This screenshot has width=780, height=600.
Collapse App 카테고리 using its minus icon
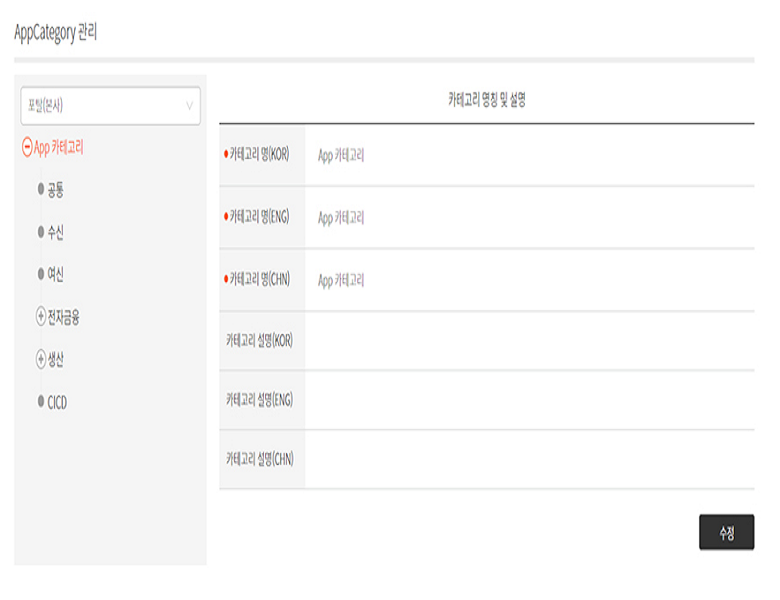[27, 148]
